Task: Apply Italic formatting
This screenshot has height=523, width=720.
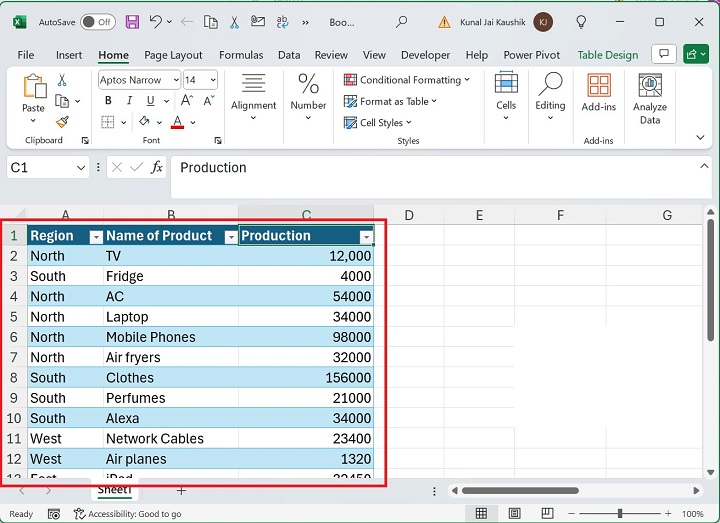Action: pyautogui.click(x=129, y=100)
